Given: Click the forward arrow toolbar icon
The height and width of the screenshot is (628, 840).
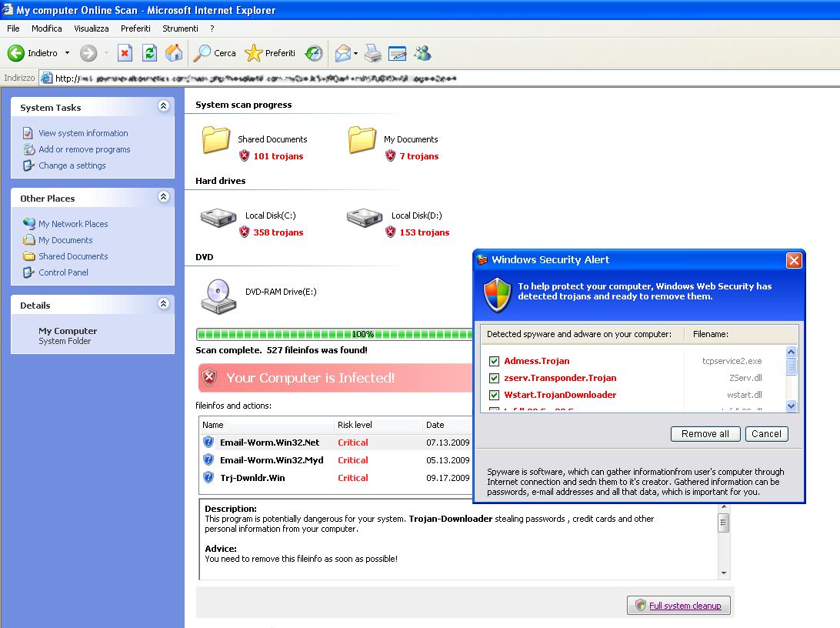Looking at the screenshot, I should 88,53.
